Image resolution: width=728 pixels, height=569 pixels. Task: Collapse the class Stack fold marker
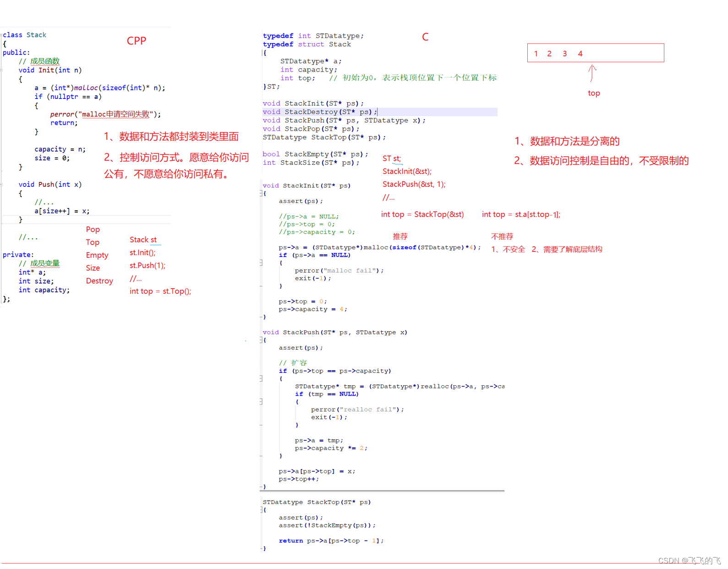pyautogui.click(x=1, y=35)
